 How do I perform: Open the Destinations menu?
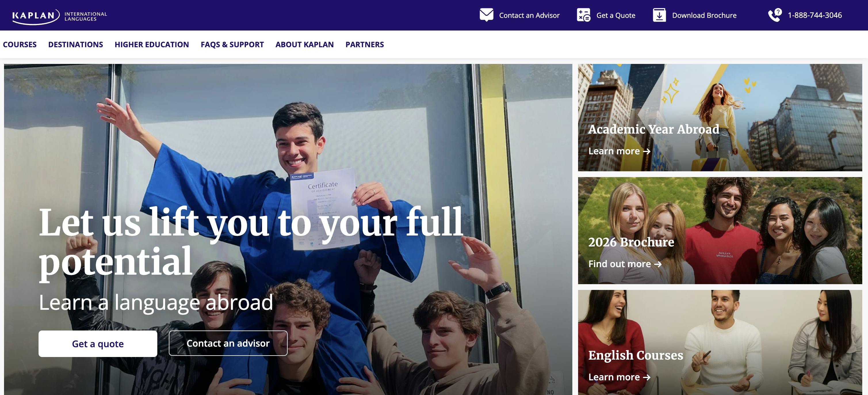[75, 45]
